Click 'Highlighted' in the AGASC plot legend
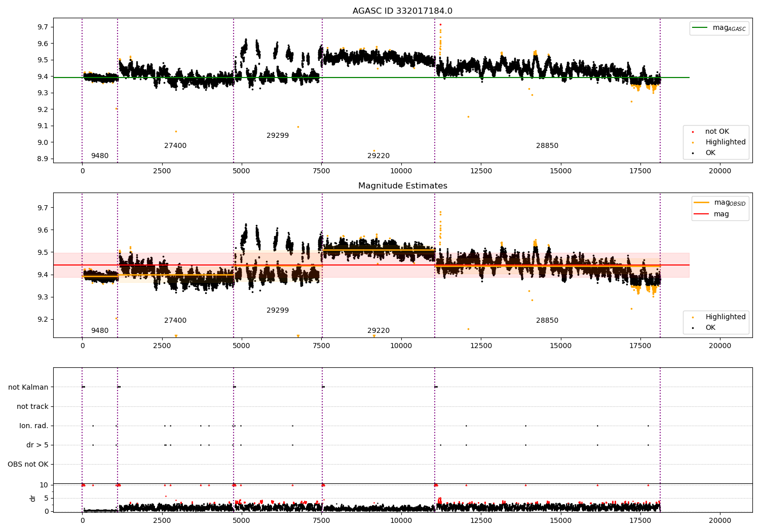This screenshot has height=532, width=760. (x=719, y=142)
